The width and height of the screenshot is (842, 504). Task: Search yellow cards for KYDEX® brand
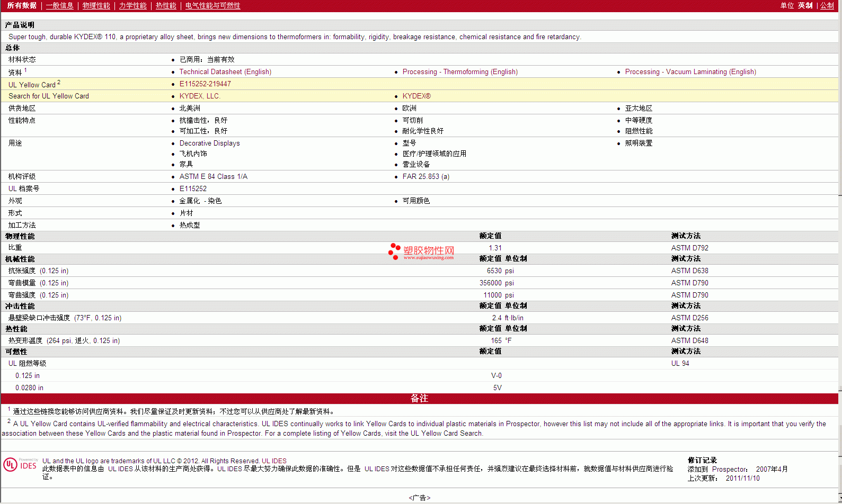(x=416, y=96)
